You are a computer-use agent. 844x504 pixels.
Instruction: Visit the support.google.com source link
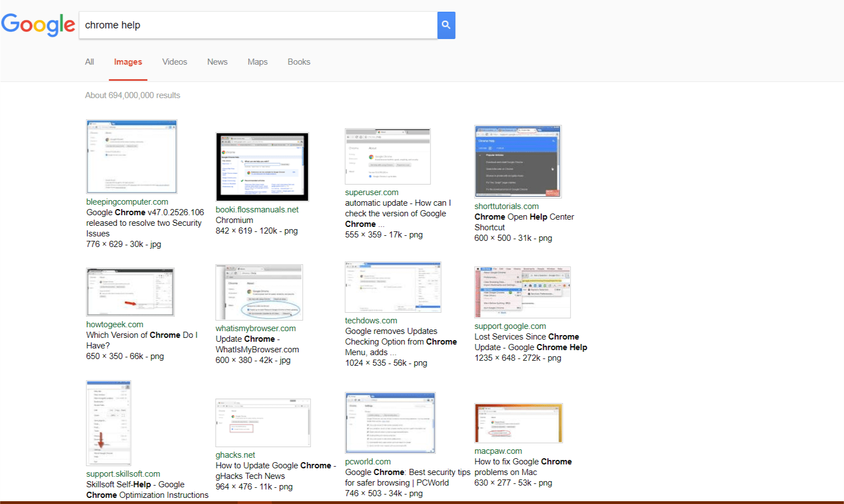[x=510, y=326]
